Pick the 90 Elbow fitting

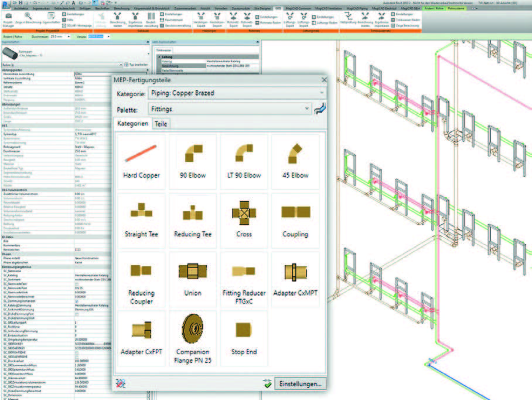pyautogui.click(x=193, y=161)
